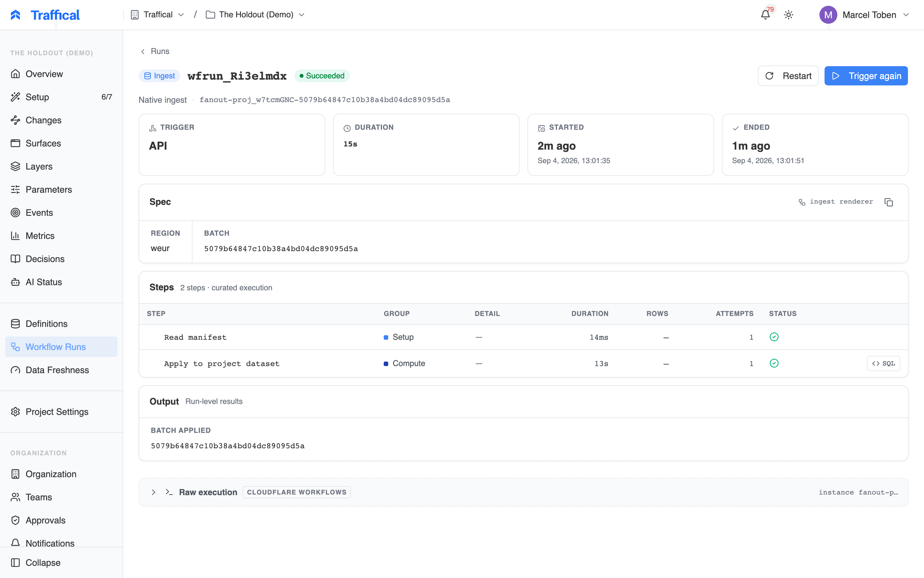Toggle the light/dark theme sun icon
This screenshot has height=578, width=924.
point(789,15)
